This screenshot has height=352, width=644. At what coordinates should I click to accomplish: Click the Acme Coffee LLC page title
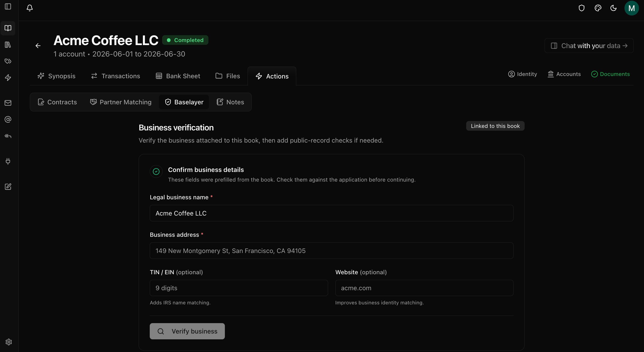tap(106, 41)
